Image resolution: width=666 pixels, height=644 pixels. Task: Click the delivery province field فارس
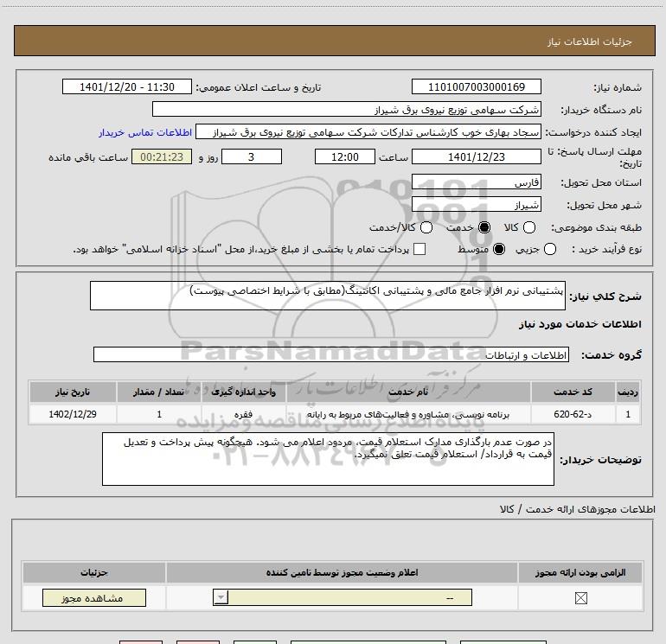tap(476, 182)
